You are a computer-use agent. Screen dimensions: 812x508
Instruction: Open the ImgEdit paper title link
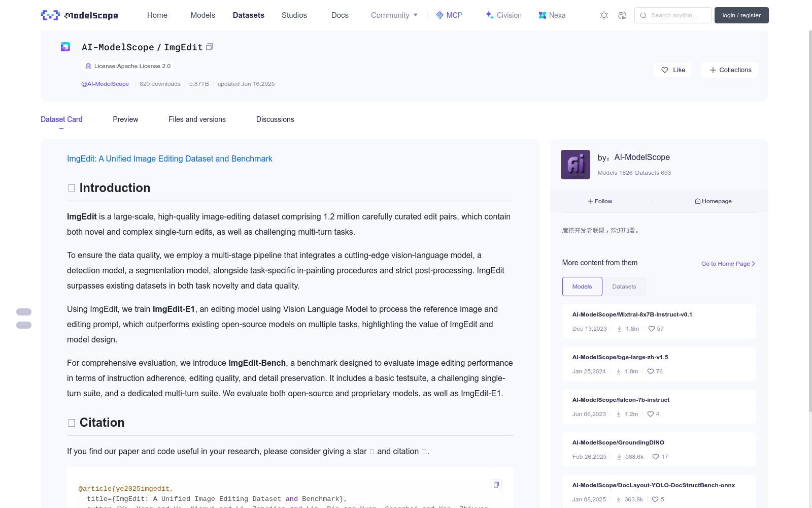[x=170, y=158]
